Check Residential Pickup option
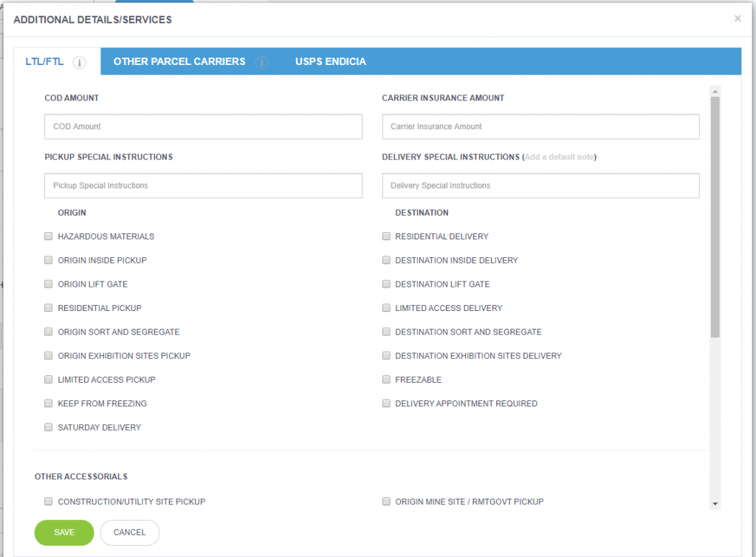Image resolution: width=756 pixels, height=557 pixels. coord(48,307)
